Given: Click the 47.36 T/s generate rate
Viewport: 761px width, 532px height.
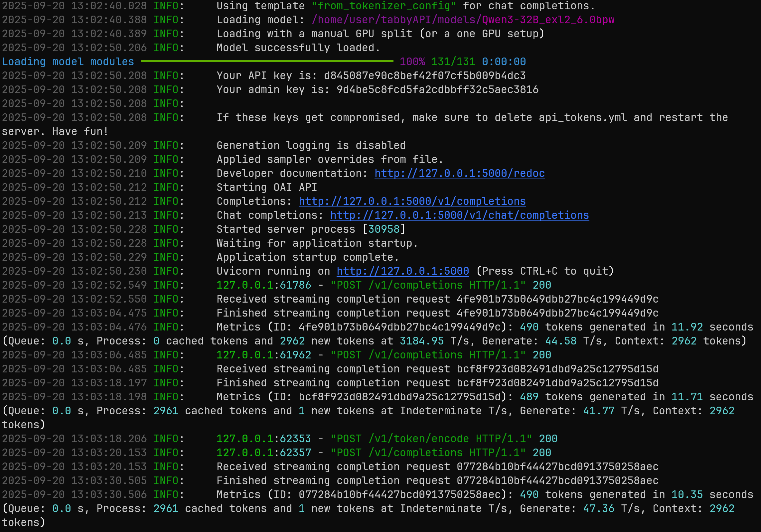Looking at the screenshot, I should tap(599, 509).
